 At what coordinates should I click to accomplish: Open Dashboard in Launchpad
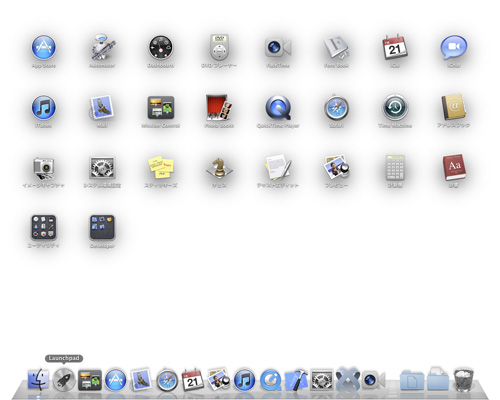point(161,47)
